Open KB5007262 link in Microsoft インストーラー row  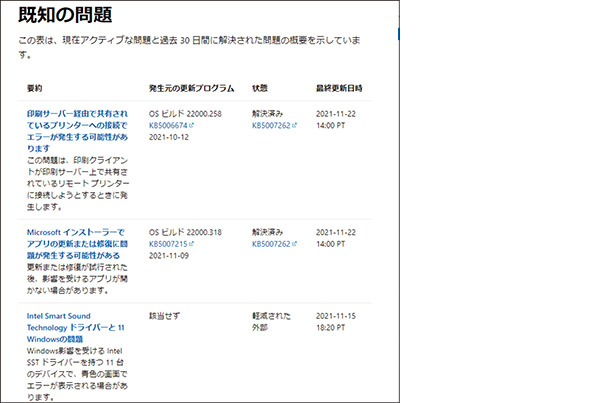pos(271,243)
